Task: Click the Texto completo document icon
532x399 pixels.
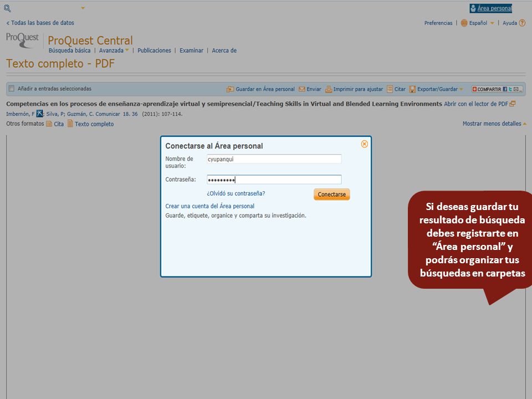Action: (70, 124)
